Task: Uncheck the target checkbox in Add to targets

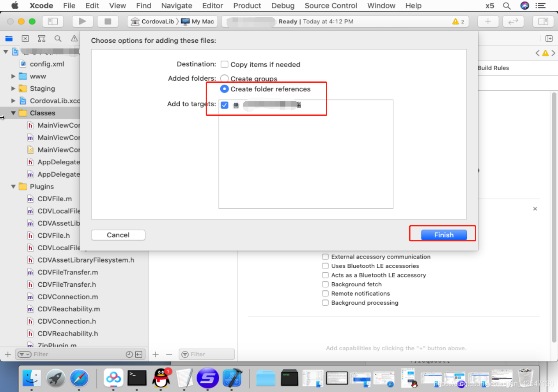Action: [x=225, y=105]
